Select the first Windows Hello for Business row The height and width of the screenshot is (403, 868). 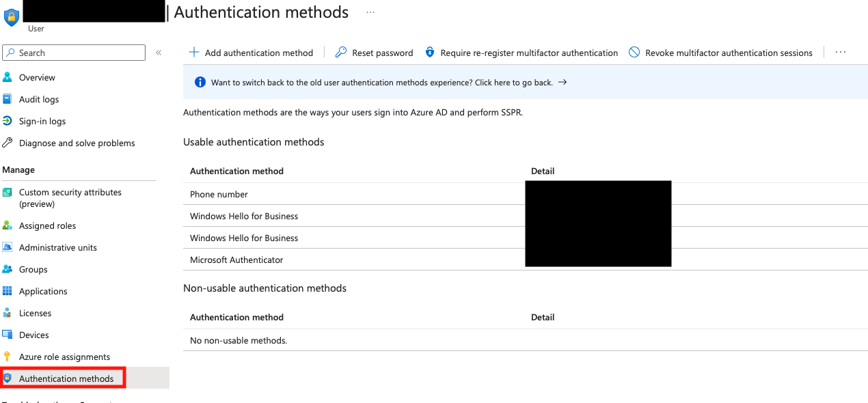click(x=526, y=216)
